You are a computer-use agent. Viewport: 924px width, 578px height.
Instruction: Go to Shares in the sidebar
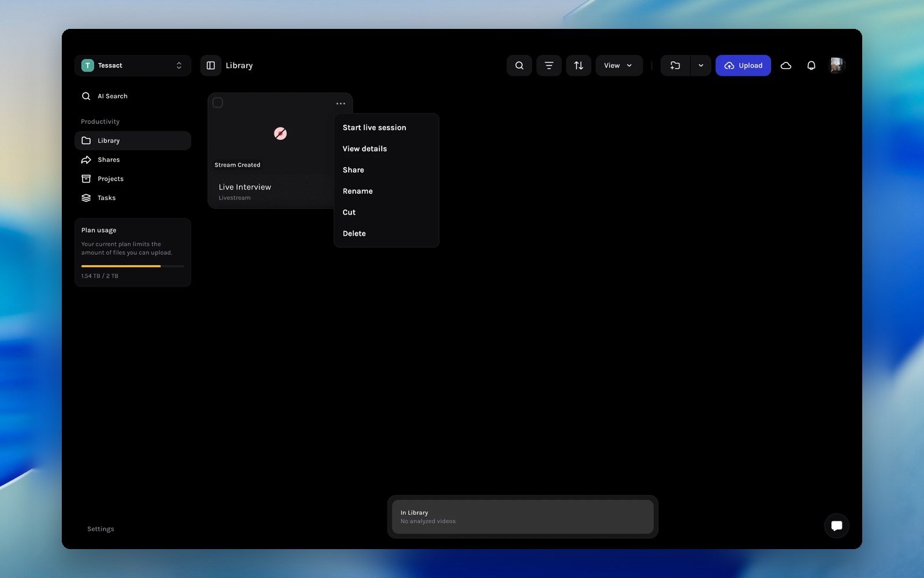(133, 160)
